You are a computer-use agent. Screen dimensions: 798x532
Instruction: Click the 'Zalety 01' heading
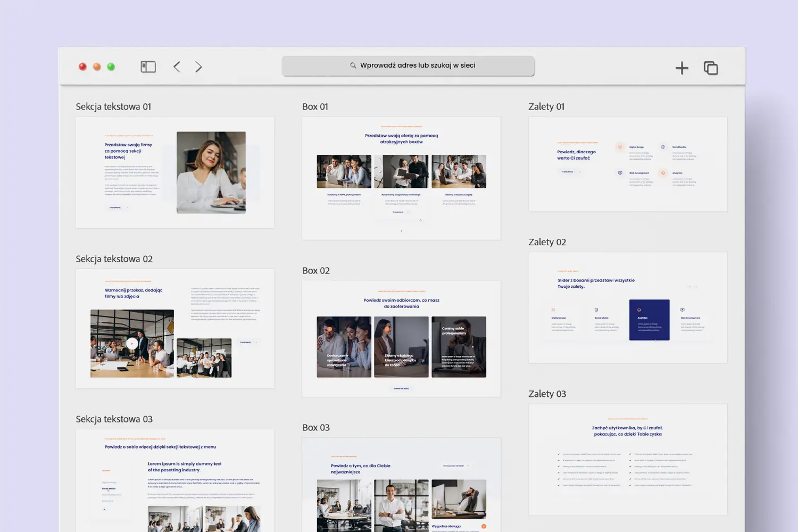pyautogui.click(x=546, y=106)
